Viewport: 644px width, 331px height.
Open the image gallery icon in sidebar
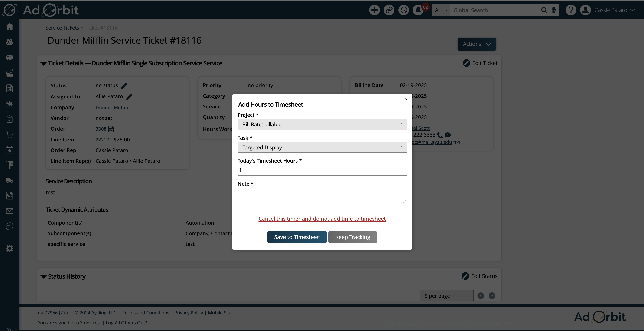(x=10, y=73)
